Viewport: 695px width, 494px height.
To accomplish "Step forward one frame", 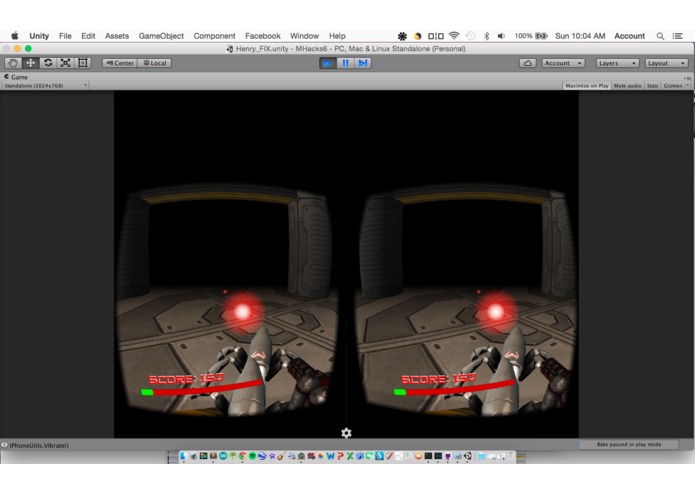I will (363, 63).
